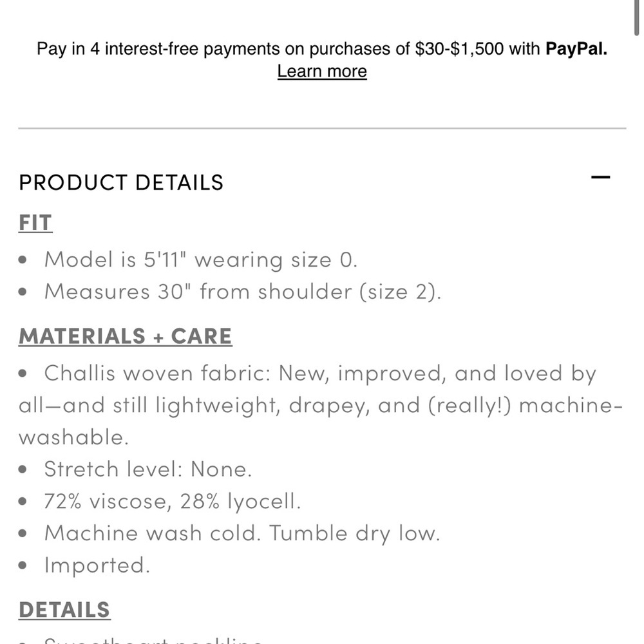Click the bold PayPal brand name
This screenshot has width=644, height=644.
click(x=576, y=48)
